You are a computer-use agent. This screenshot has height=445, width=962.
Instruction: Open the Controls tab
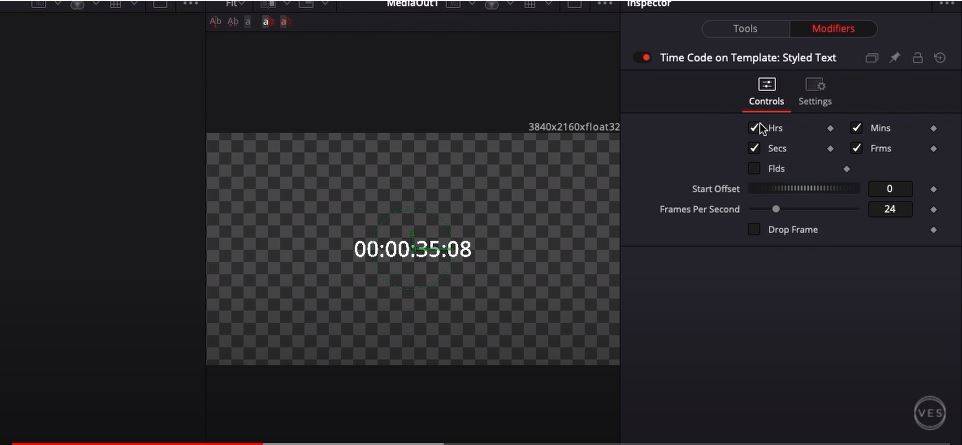click(766, 91)
